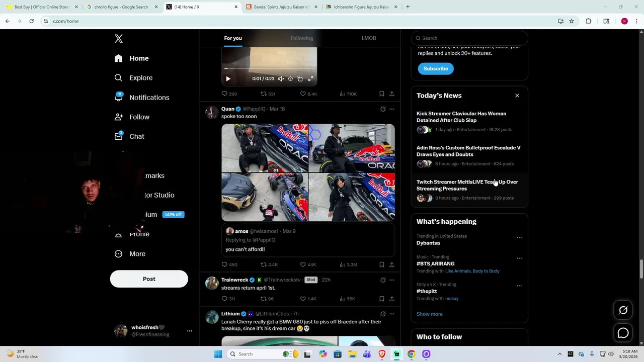Viewport: 644px width, 362px height.
Task: Repost the top video post (531)
Action: click(x=268, y=94)
